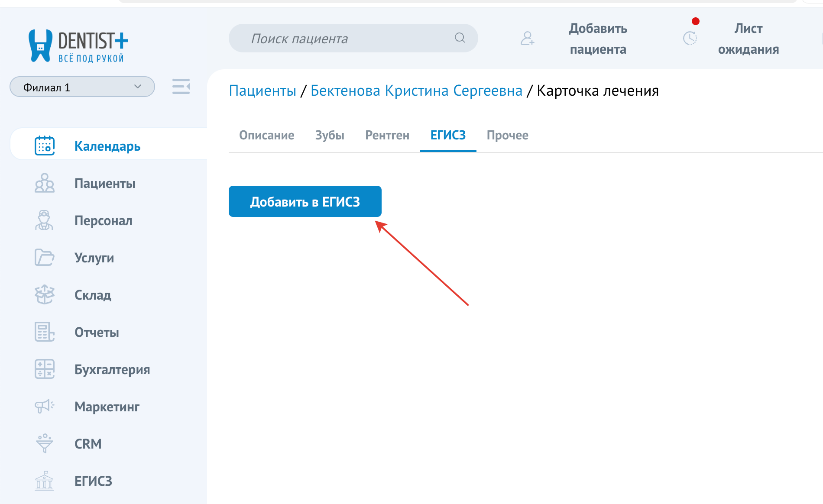Click the Бухгалтерия calculator icon
The image size is (823, 504).
point(45,369)
